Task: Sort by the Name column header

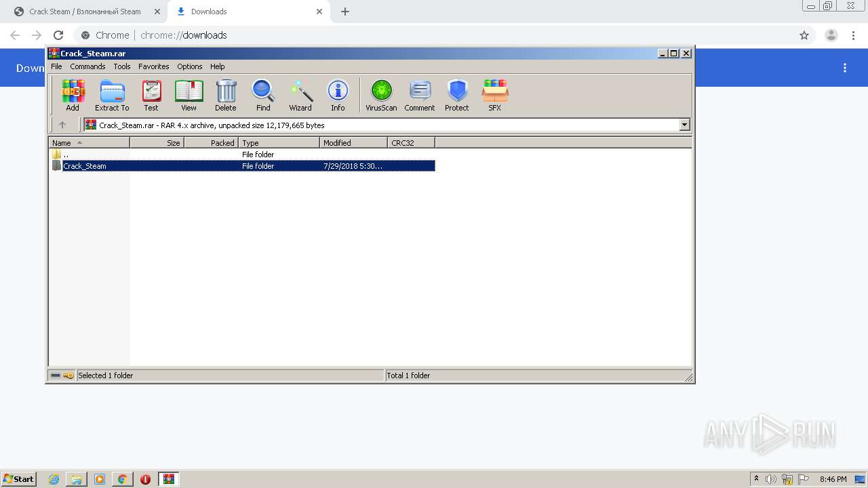Action: click(x=89, y=142)
